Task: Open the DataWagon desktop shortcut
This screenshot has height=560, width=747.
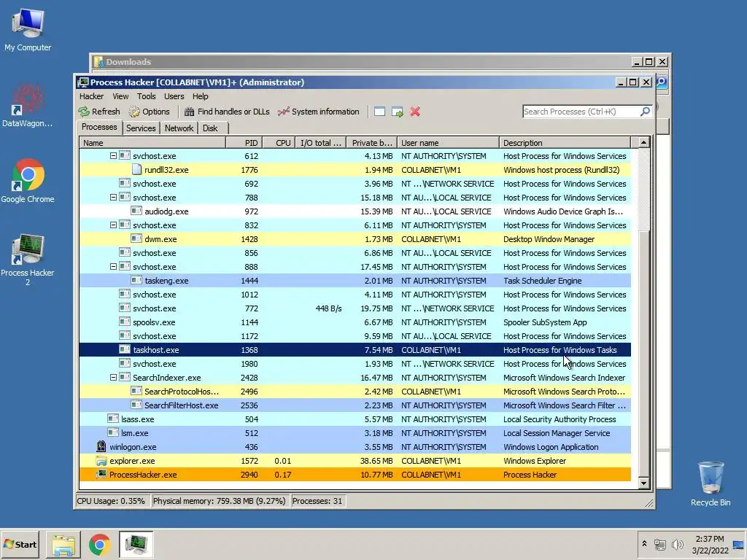Action: coord(28,106)
